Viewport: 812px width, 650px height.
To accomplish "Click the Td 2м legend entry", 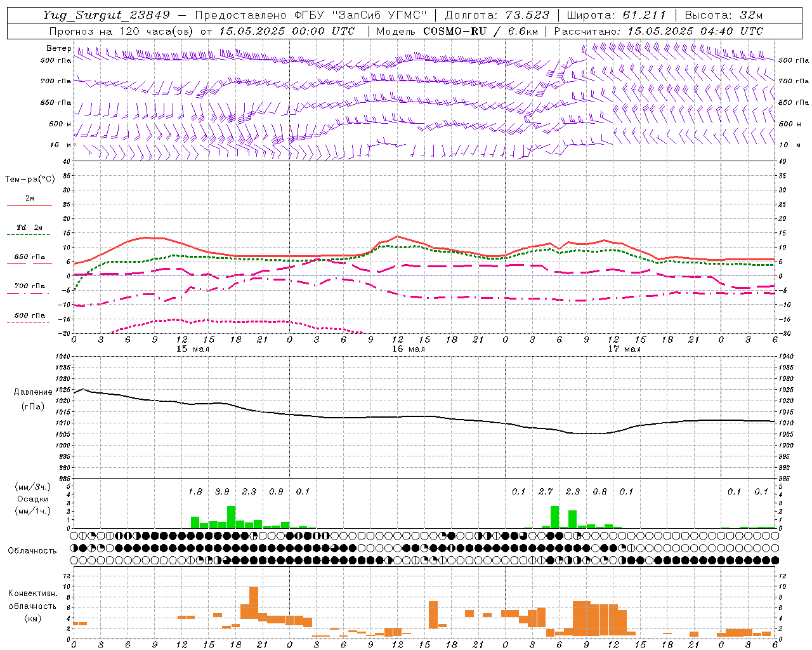I will coord(30,227).
